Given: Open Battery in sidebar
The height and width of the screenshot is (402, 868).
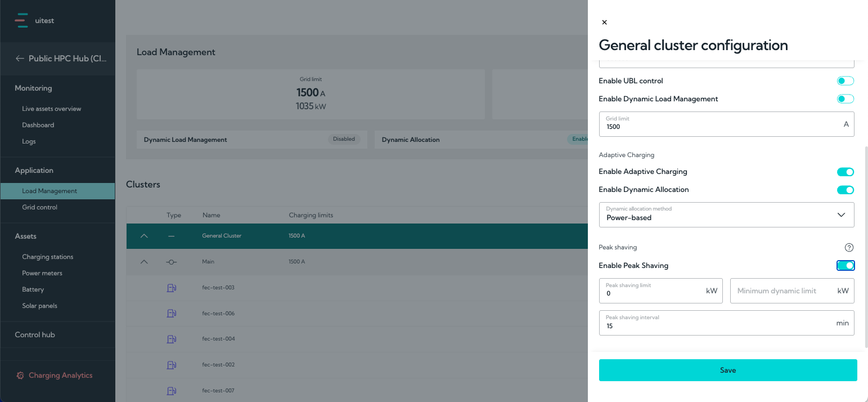Looking at the screenshot, I should coord(33,289).
